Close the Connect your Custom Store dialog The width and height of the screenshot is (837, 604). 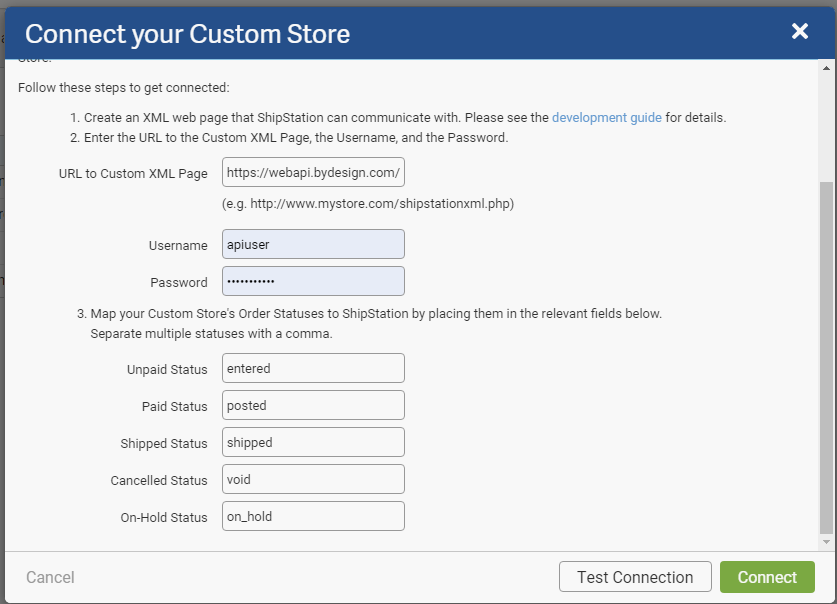coord(799,31)
